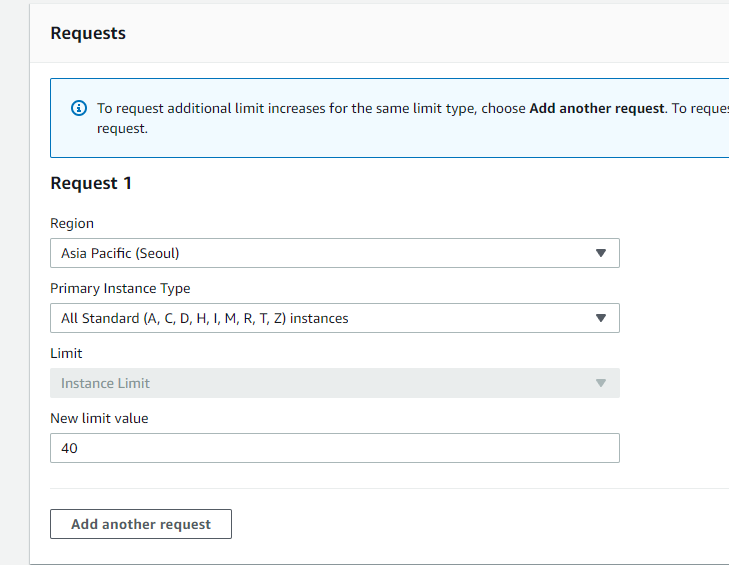This screenshot has height=565, width=729.
Task: Click the 'Region' field label
Action: tap(72, 223)
